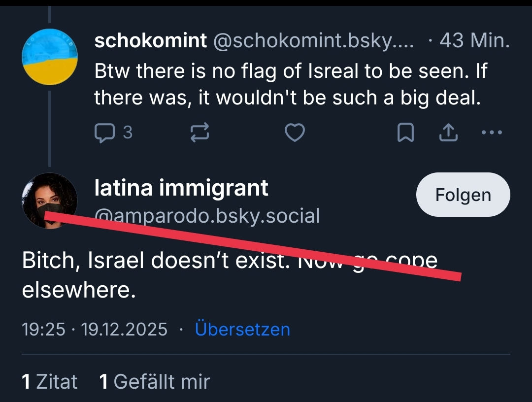Repost schokomint's post
The height and width of the screenshot is (402, 532).
(x=200, y=132)
